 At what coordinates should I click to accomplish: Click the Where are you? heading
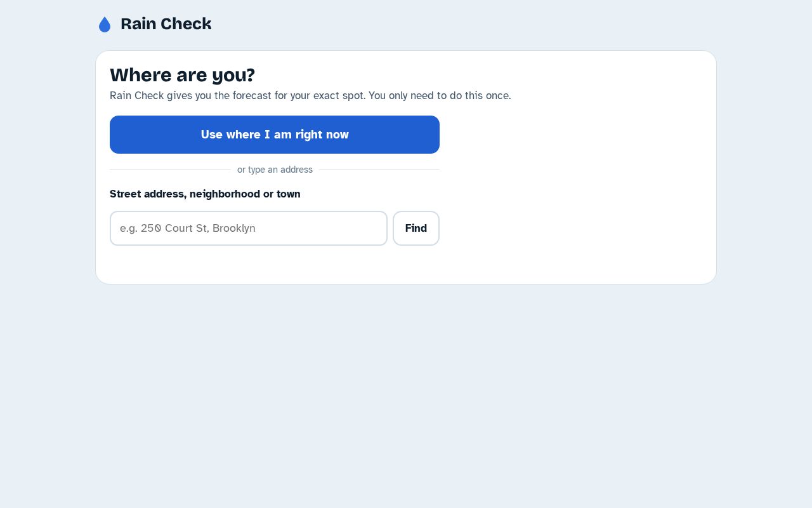pos(182,75)
